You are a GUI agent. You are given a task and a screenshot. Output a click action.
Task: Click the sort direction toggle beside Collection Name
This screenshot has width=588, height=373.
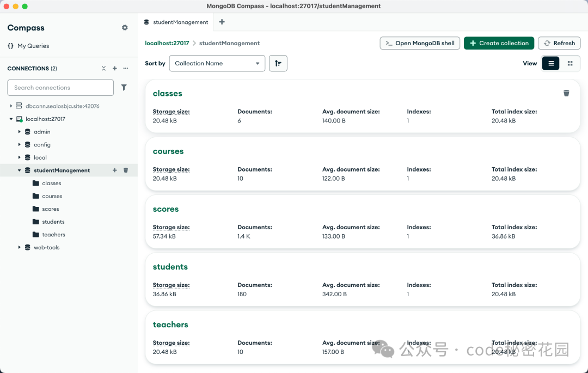[278, 63]
